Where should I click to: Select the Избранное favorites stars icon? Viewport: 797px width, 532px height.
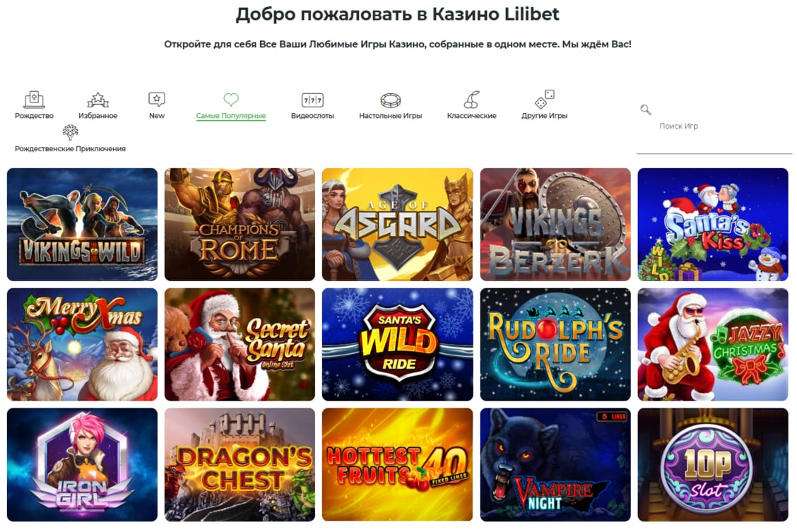tap(98, 100)
